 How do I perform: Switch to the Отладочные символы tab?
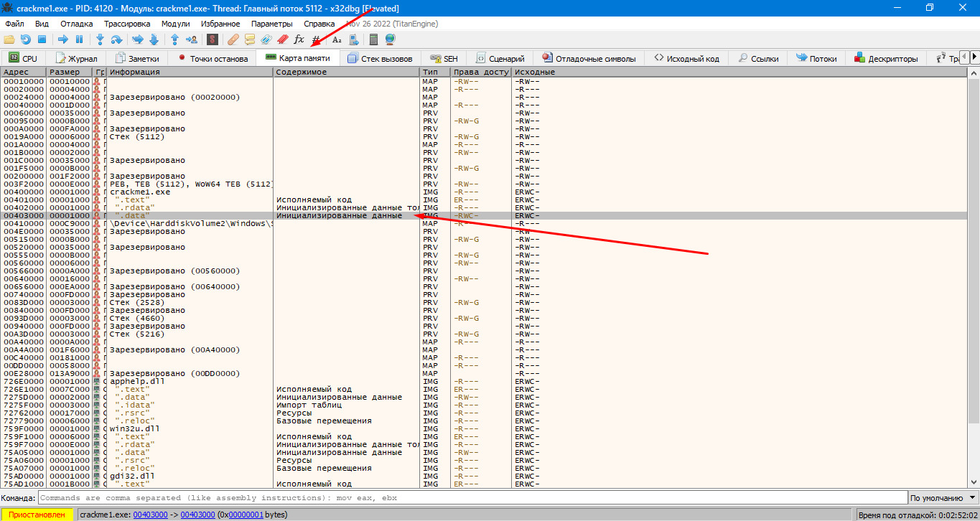coord(589,59)
